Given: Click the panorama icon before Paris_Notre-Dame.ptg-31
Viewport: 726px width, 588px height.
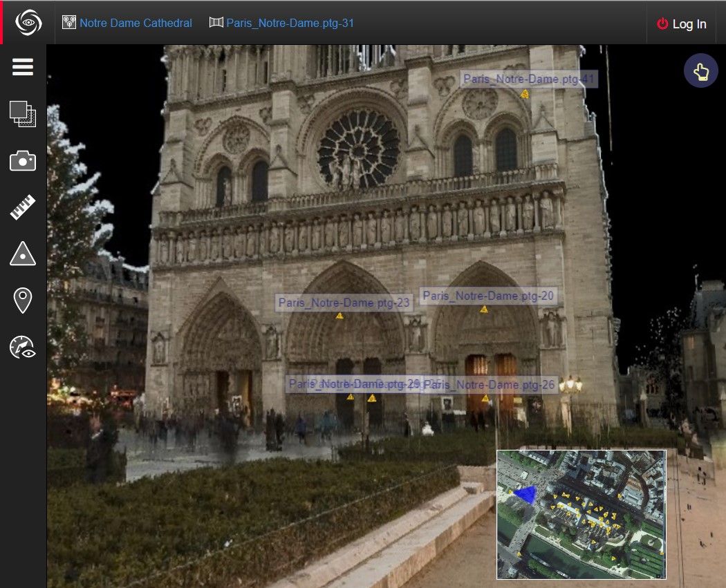Looking at the screenshot, I should point(216,22).
